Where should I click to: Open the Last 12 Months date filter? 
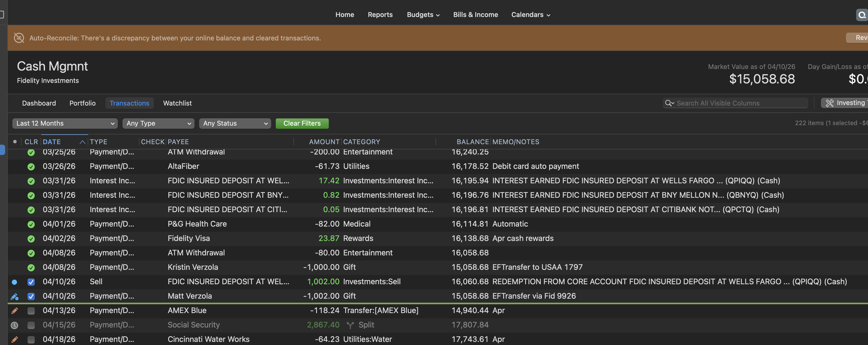coord(65,123)
